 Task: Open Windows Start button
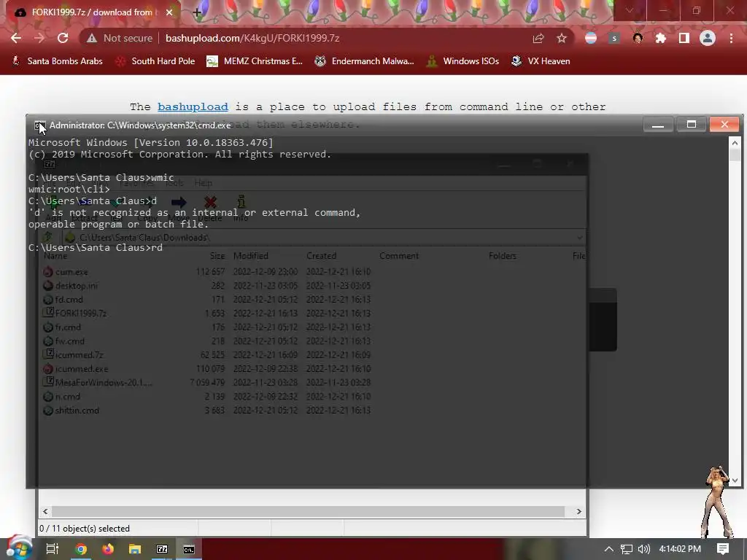point(18,548)
